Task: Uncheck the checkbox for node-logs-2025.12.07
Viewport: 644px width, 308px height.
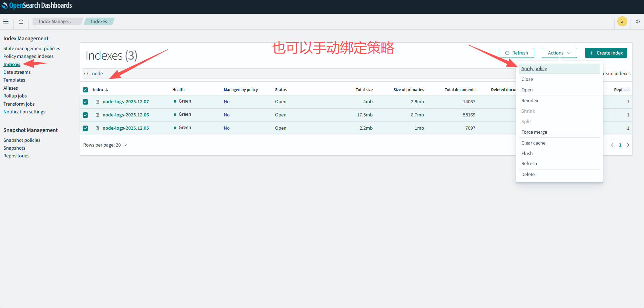Action: pyautogui.click(x=85, y=102)
